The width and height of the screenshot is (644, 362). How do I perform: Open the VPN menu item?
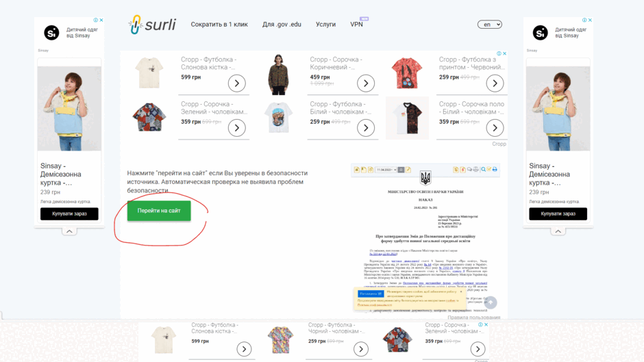(356, 24)
